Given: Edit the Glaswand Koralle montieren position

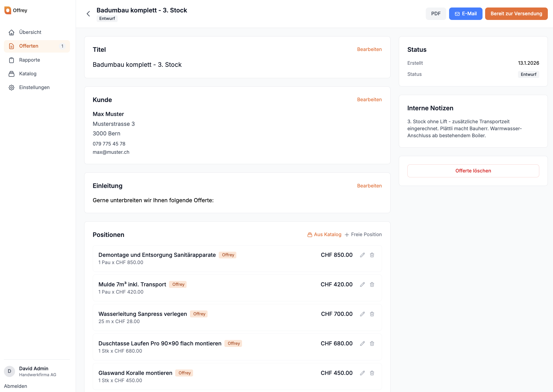Looking at the screenshot, I should [362, 373].
